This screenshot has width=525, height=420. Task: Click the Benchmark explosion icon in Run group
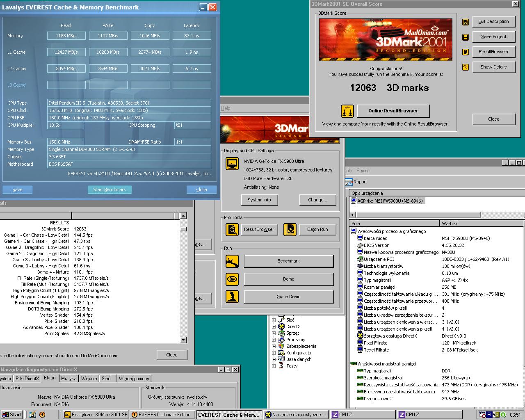tap(232, 261)
